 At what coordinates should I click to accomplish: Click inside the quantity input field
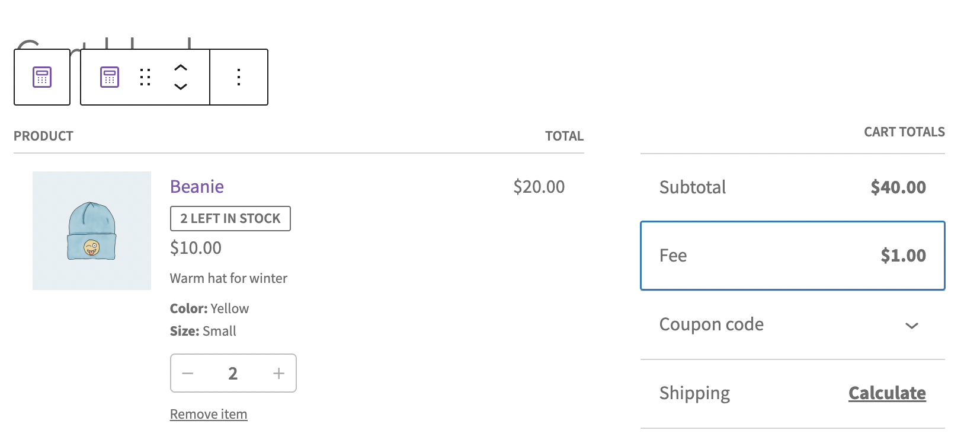(x=233, y=373)
